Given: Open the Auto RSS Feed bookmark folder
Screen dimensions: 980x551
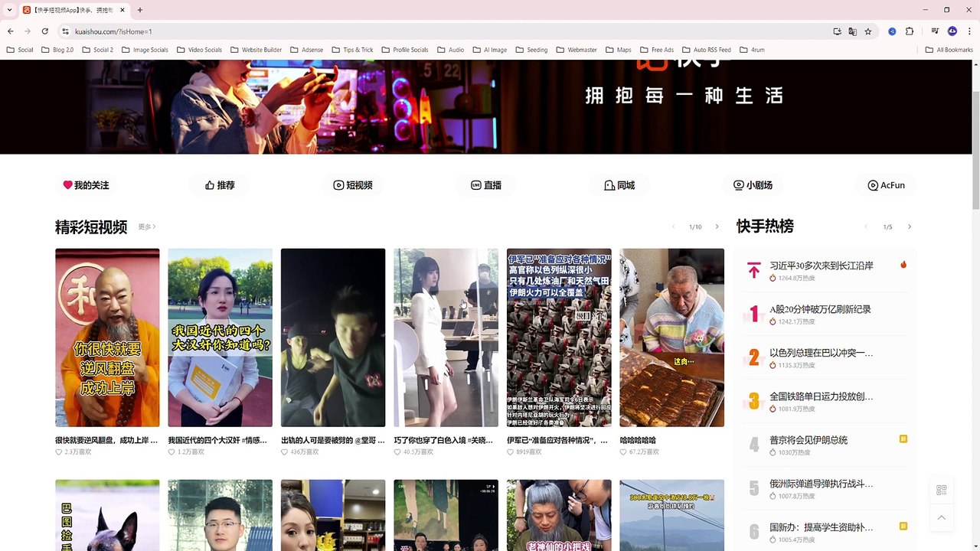Looking at the screenshot, I should [x=706, y=50].
